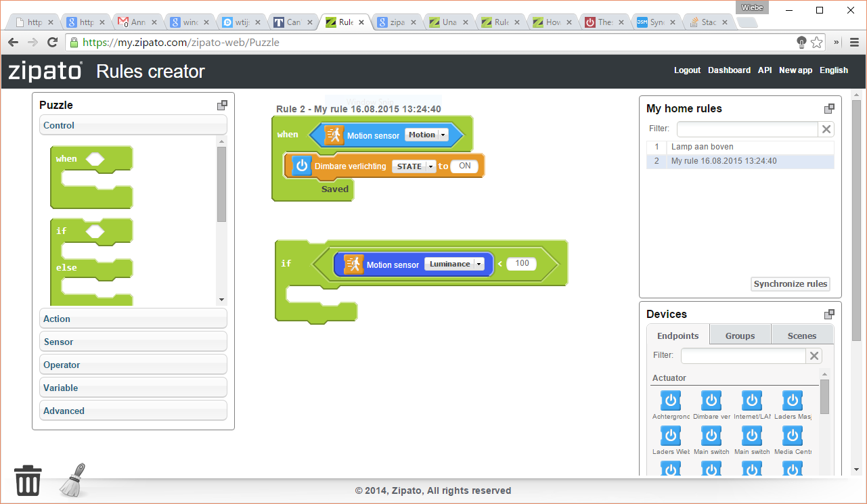867x504 pixels.
Task: Click the Synchronize rules button
Action: point(790,284)
